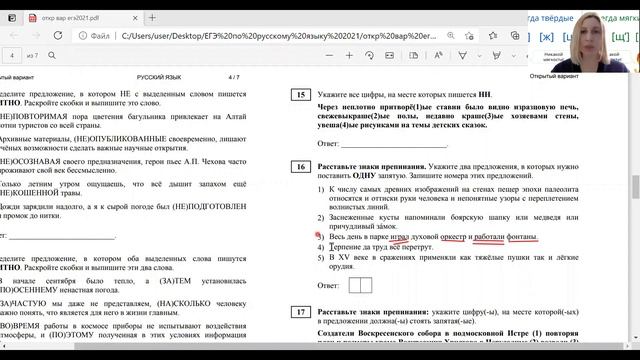Click second answer box for task 16
This screenshot has width=640, height=360.
pyautogui.click(x=366, y=285)
